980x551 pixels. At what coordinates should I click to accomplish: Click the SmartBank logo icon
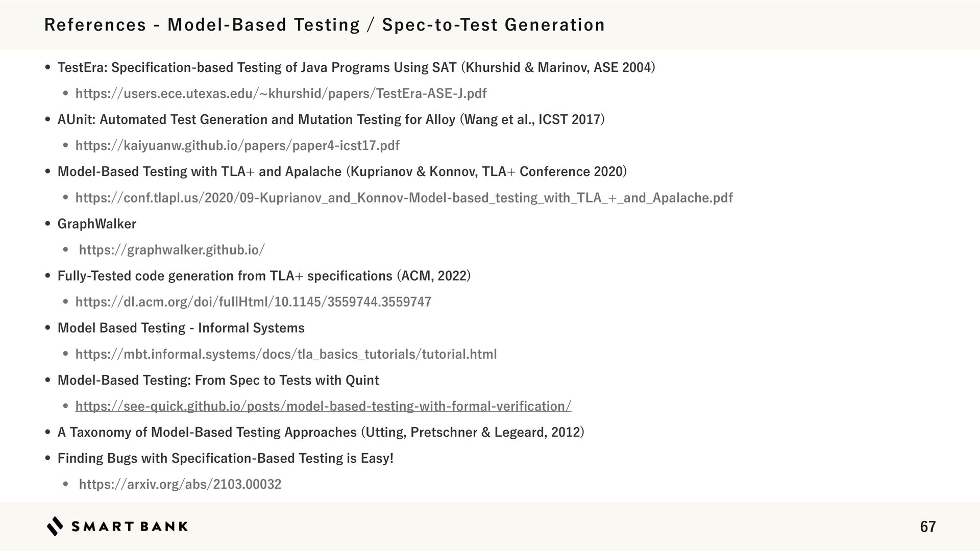(x=55, y=526)
